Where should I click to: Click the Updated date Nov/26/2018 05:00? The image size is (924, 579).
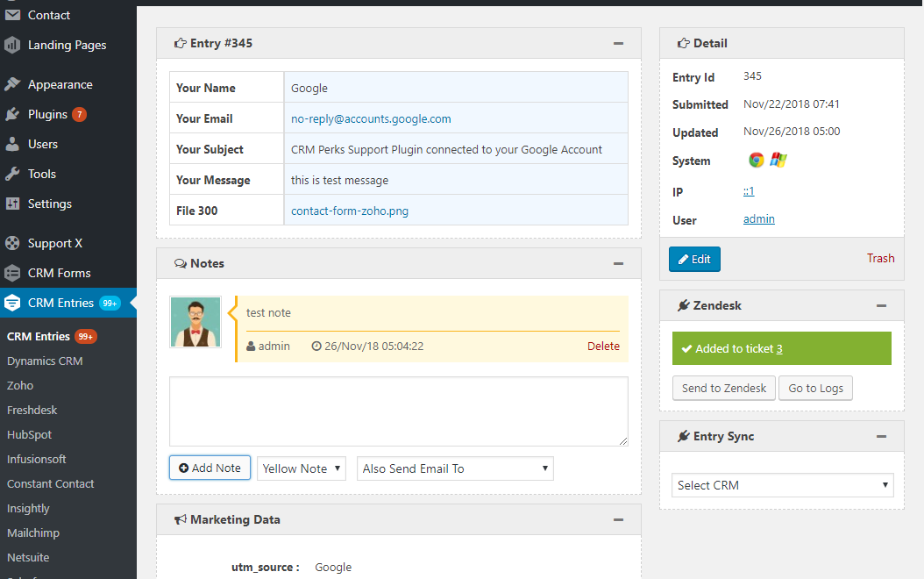tap(792, 131)
